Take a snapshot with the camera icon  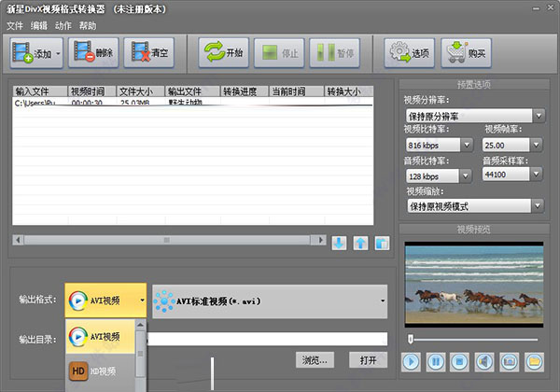(x=510, y=362)
